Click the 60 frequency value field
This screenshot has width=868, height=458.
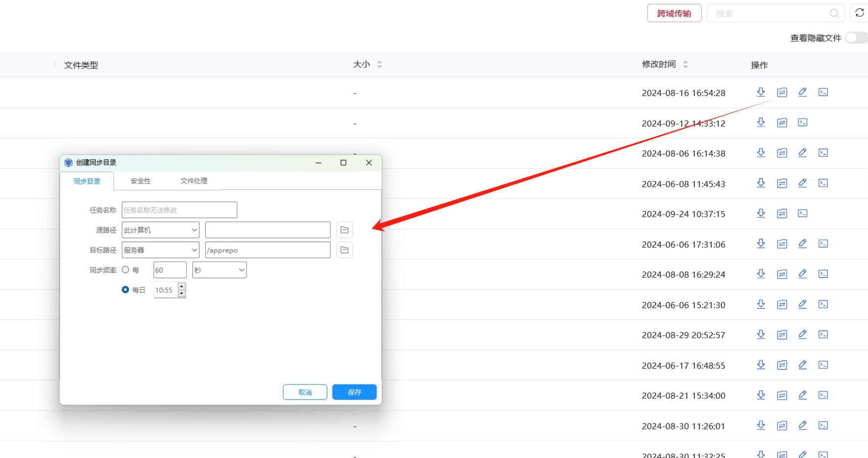pos(170,270)
